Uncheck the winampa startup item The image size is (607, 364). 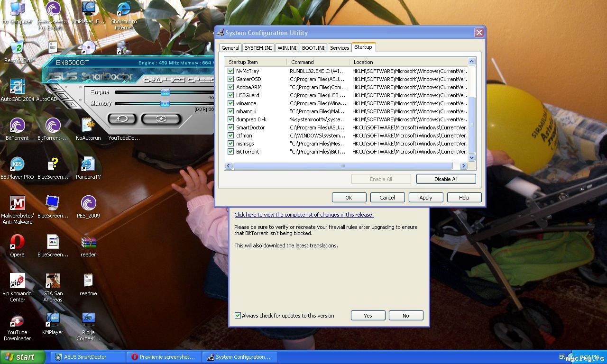click(x=231, y=103)
